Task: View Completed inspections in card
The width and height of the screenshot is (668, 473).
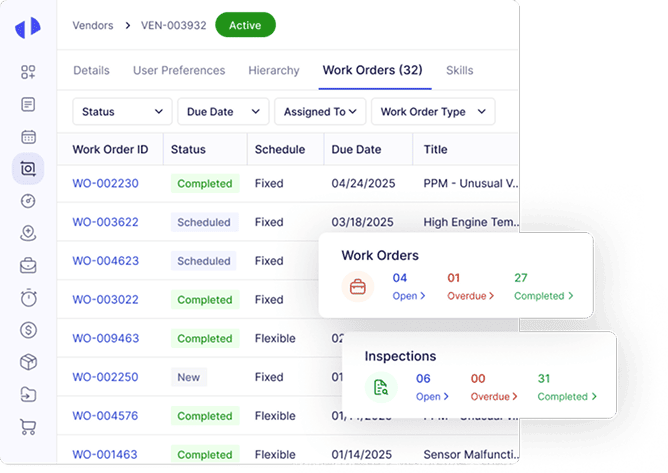Action: 567,396
